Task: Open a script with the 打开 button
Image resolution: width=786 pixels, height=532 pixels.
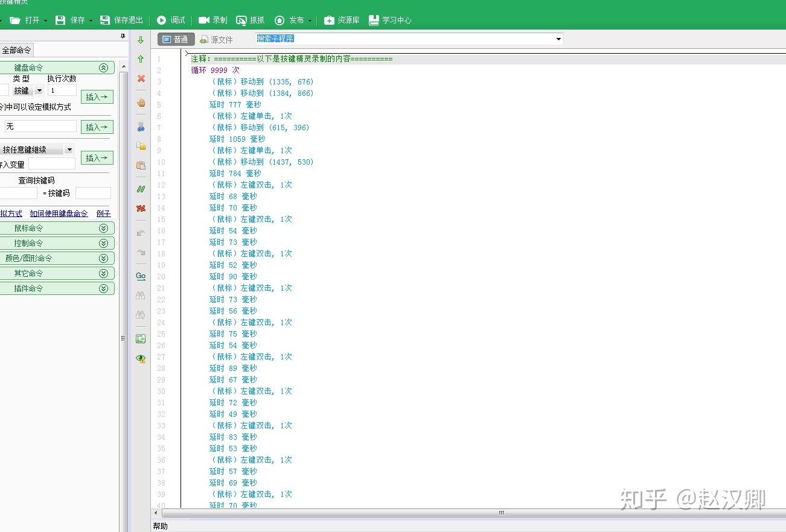Action: [x=25, y=20]
